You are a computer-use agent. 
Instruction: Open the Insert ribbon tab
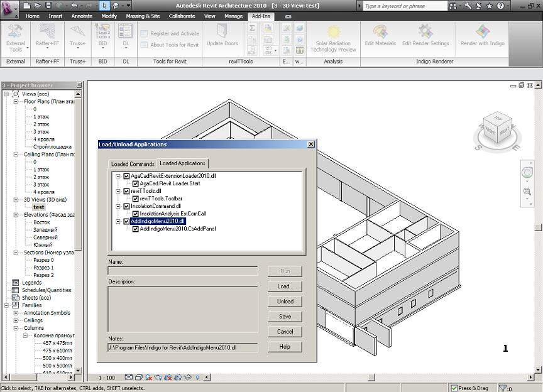55,16
